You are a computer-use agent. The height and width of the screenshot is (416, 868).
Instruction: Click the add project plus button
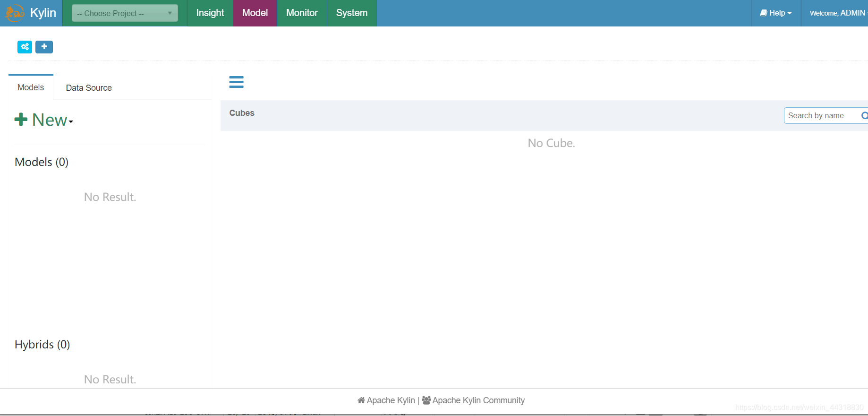44,47
